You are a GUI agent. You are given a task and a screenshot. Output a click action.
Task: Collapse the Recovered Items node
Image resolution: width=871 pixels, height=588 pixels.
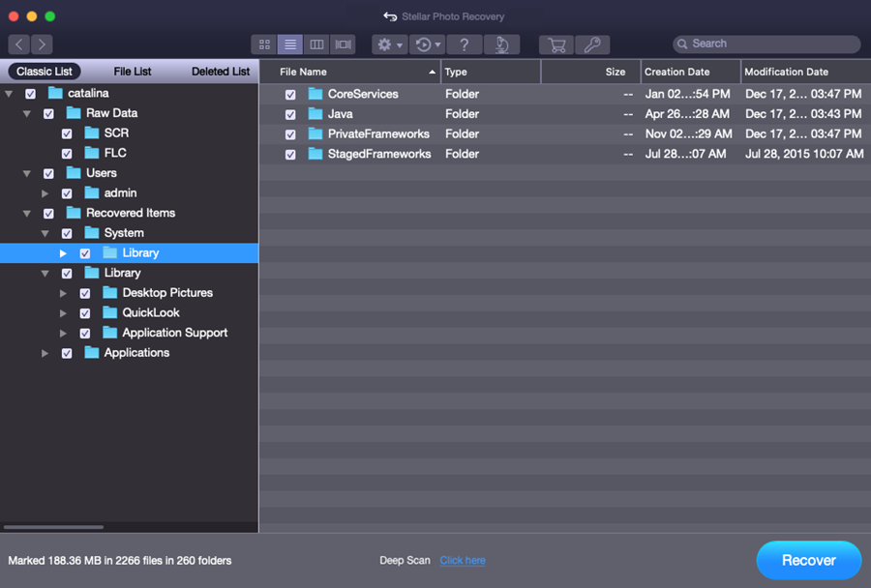(x=27, y=214)
